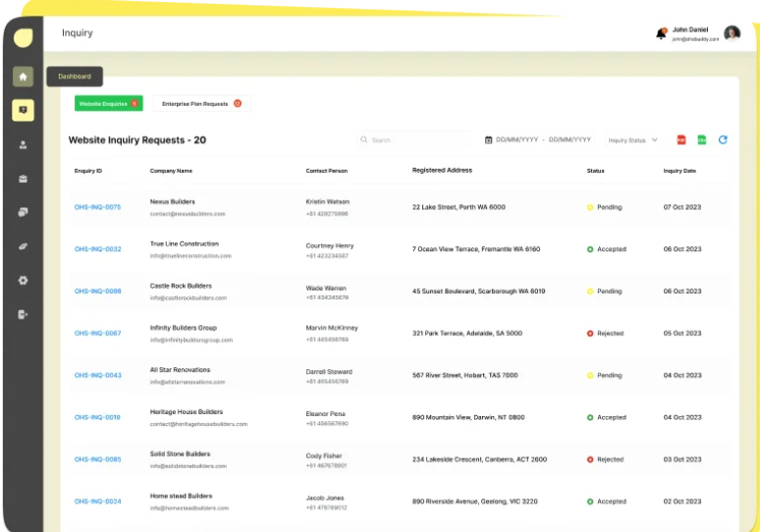Viewport: 760px width, 532px height.
Task: Select the yellow Inquiry icon in sidebar
Action: (23, 110)
